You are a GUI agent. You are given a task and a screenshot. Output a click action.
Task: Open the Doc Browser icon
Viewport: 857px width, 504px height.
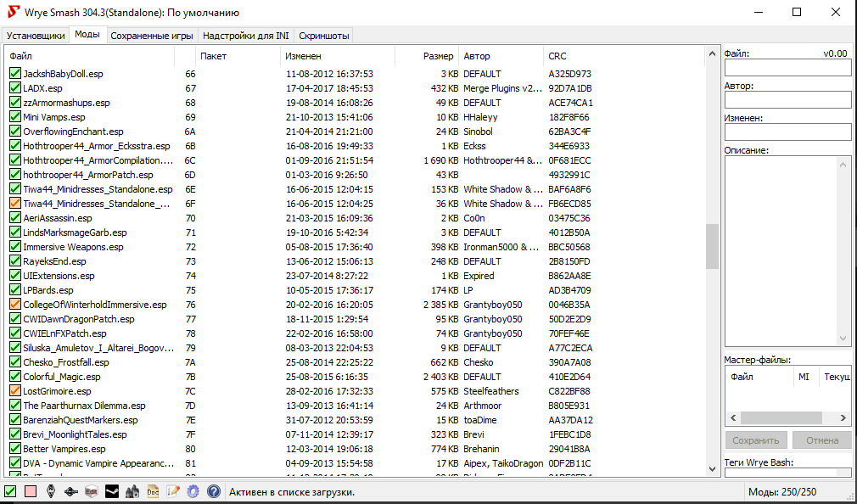point(153,491)
